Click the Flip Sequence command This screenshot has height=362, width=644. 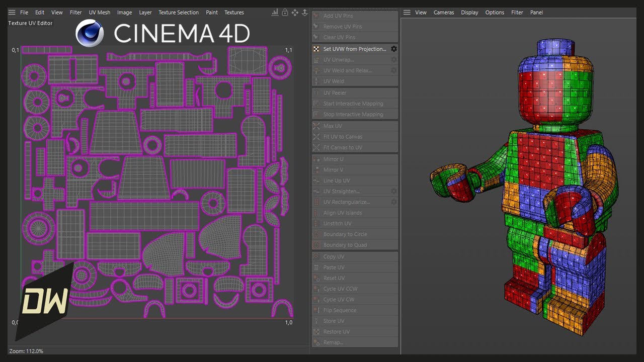pos(355,310)
